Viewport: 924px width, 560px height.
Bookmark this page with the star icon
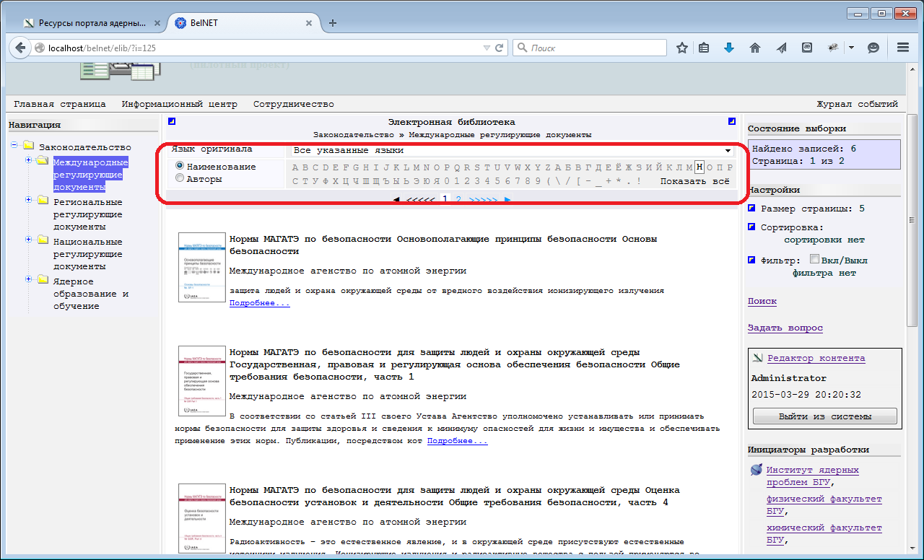coord(681,48)
